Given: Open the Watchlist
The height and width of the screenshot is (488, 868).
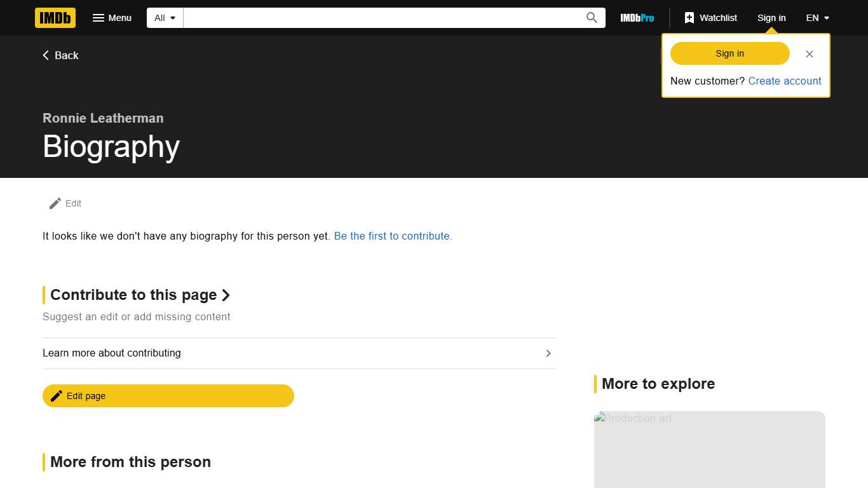Looking at the screenshot, I should click(710, 18).
